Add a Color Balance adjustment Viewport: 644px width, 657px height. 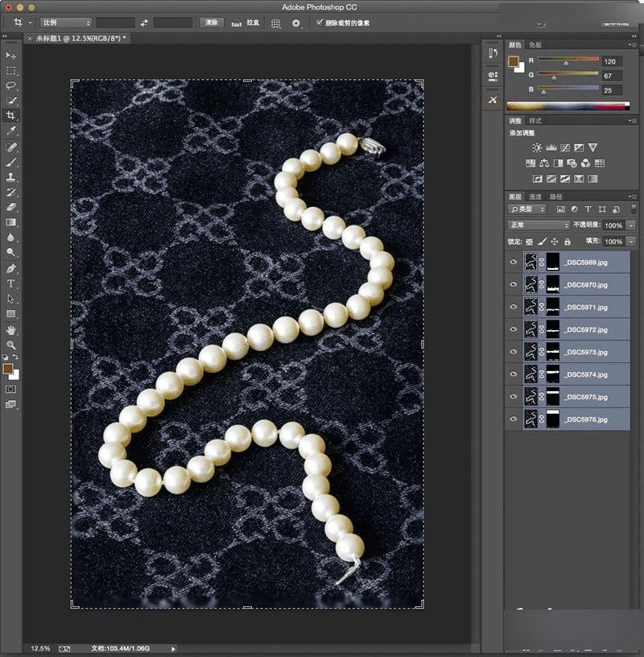tap(544, 163)
